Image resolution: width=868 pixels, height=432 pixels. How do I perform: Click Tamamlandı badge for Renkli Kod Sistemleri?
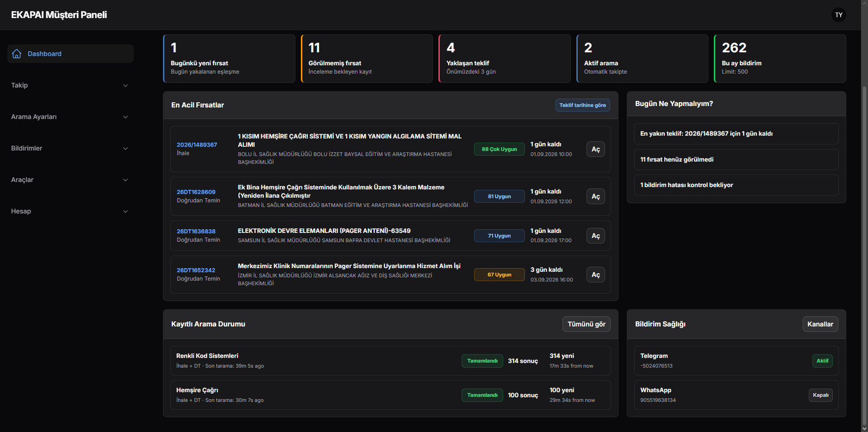[482, 361]
